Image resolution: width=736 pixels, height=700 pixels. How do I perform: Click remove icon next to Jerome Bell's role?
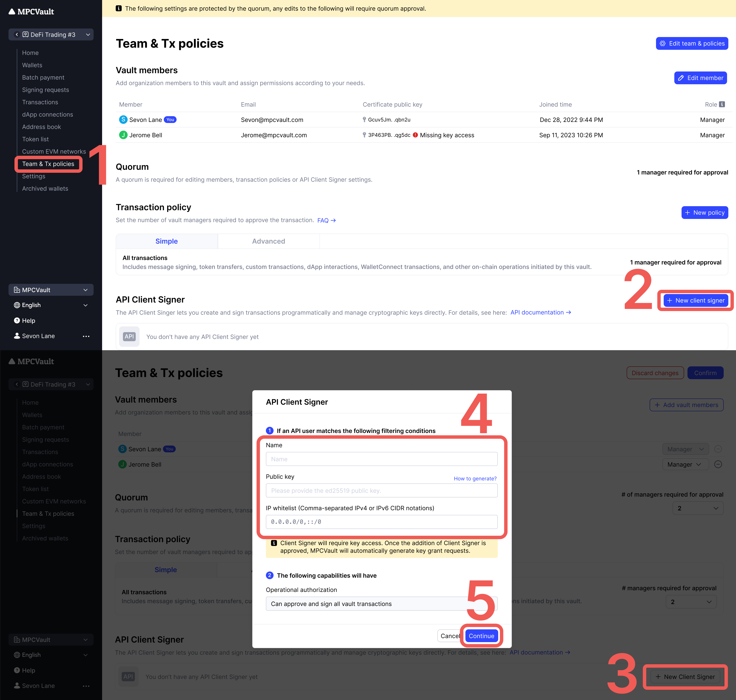point(718,464)
